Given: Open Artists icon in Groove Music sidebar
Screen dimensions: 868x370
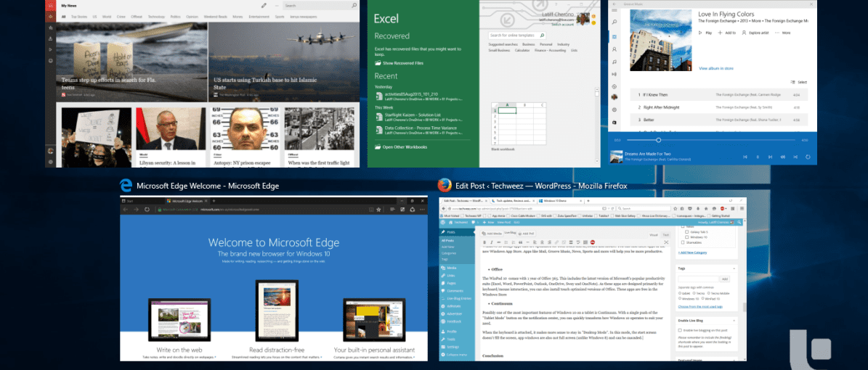Looking at the screenshot, I should [614, 49].
